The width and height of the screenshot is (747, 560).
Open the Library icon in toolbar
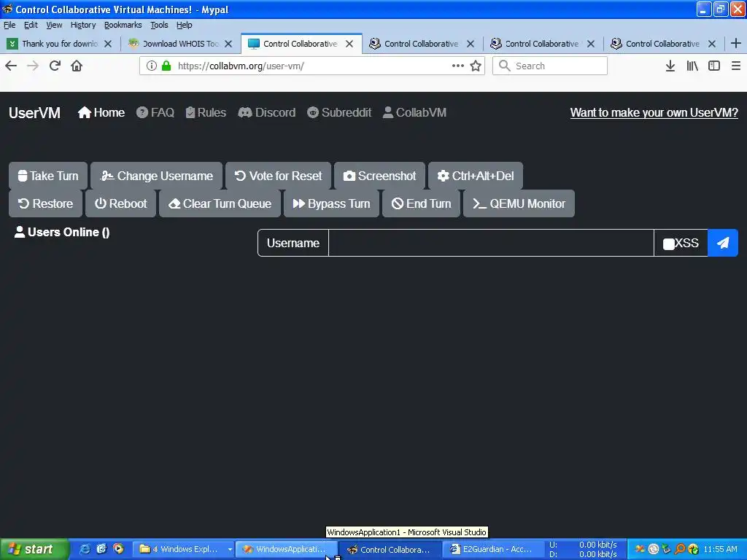[692, 66]
